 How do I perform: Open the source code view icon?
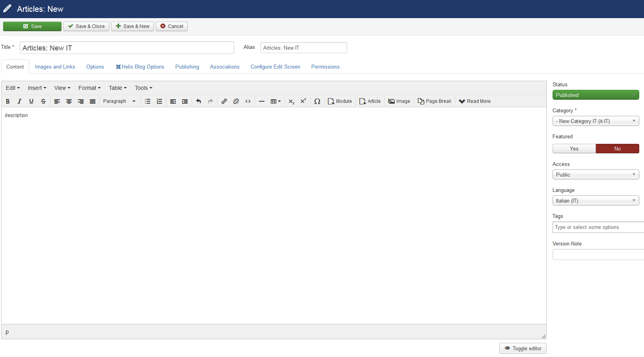pos(248,101)
